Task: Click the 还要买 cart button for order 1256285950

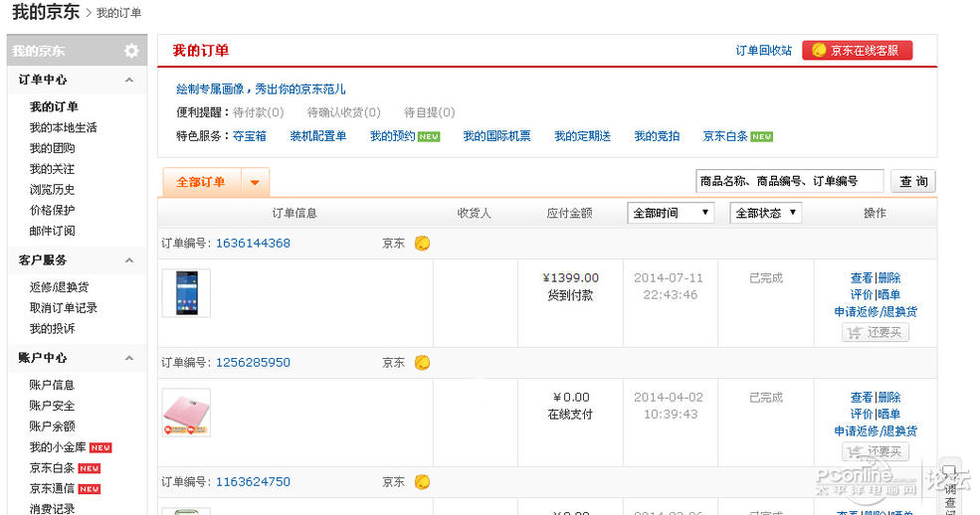Action: pos(875,452)
